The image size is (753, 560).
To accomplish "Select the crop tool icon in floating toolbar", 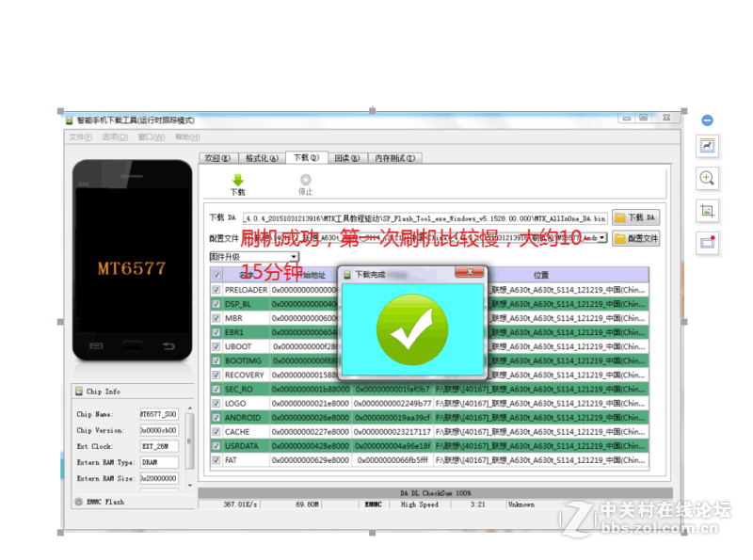I will (707, 210).
